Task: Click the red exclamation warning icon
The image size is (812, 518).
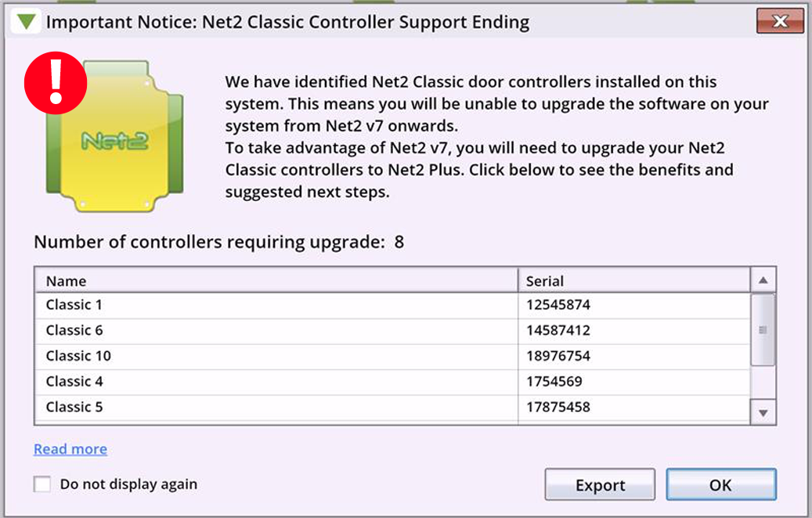Action: click(56, 83)
